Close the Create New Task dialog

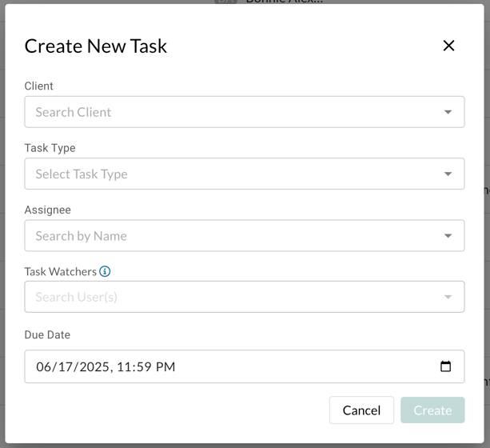point(448,46)
